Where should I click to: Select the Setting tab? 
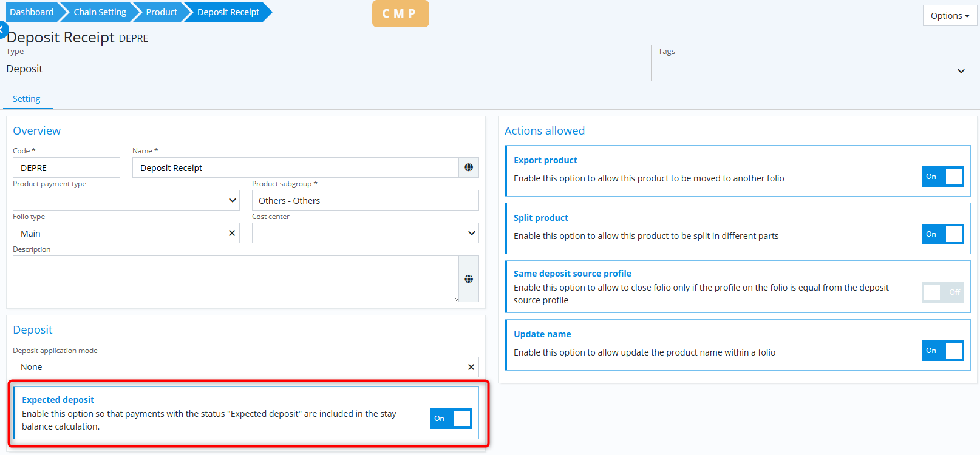pos(27,99)
